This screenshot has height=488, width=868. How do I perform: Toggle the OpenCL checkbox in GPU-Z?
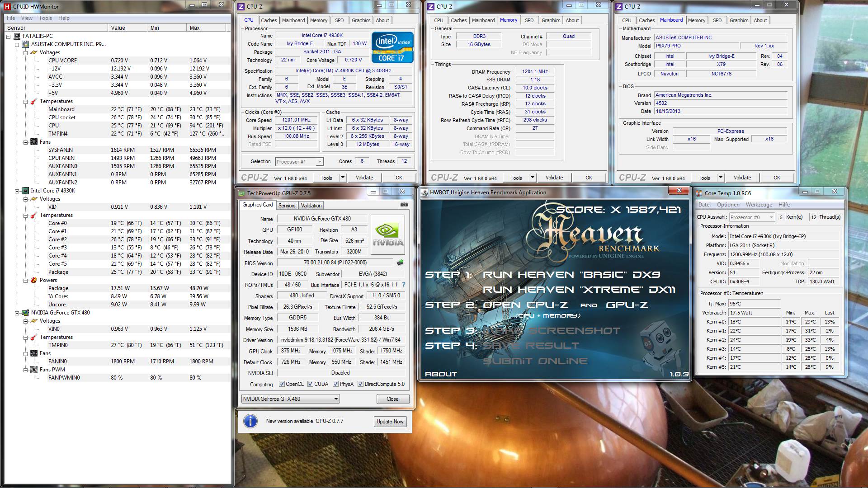pos(282,384)
